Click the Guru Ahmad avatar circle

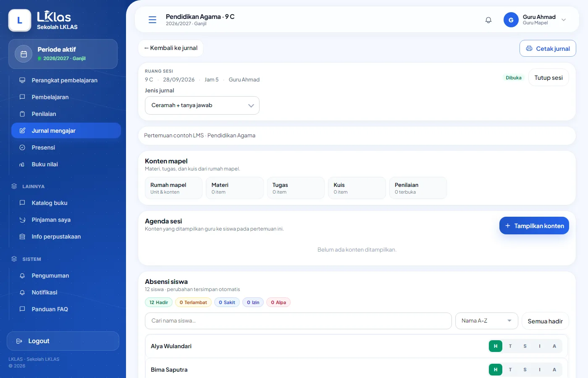click(x=511, y=20)
